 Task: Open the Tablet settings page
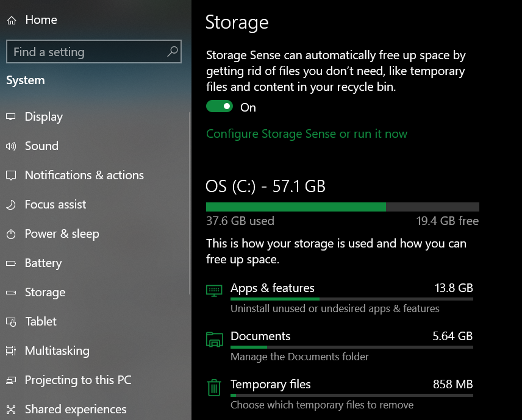(41, 322)
